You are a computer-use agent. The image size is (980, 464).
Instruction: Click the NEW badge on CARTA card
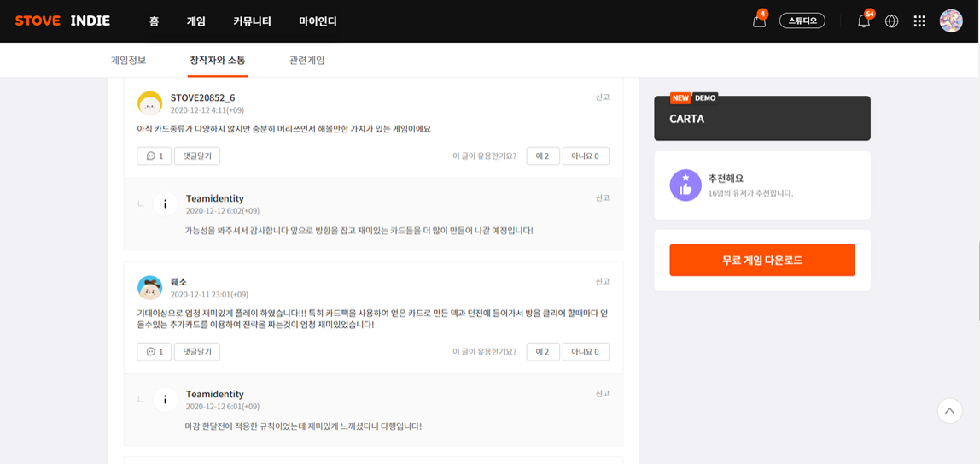[680, 97]
